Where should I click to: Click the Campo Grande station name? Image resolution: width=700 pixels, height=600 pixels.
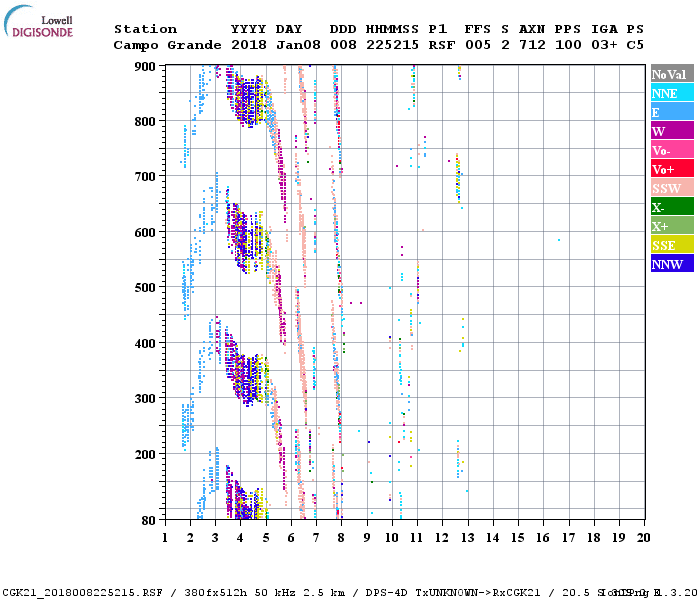tap(167, 45)
